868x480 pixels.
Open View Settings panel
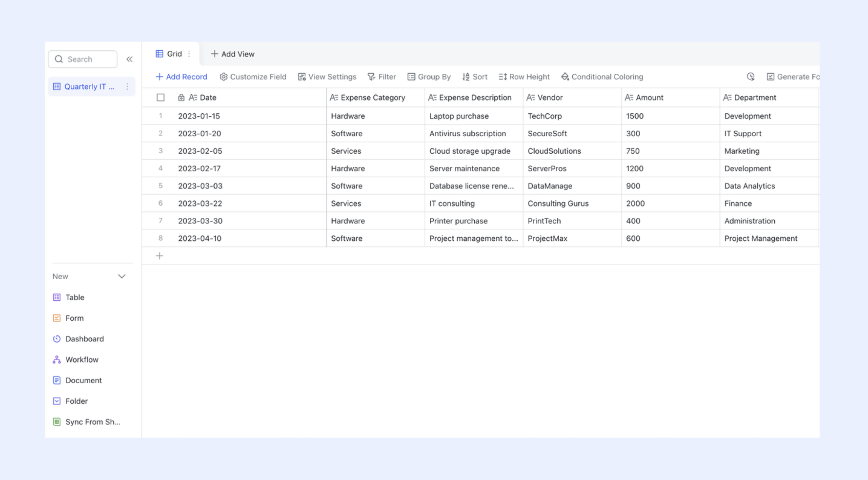[x=327, y=77]
